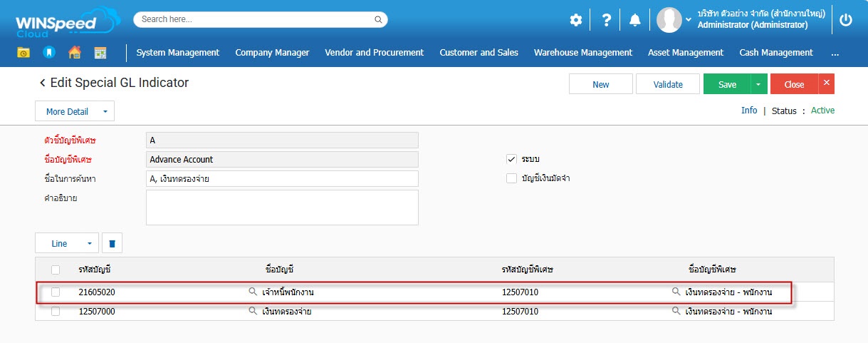
Task: Check the row for account 21605020
Action: (56, 292)
